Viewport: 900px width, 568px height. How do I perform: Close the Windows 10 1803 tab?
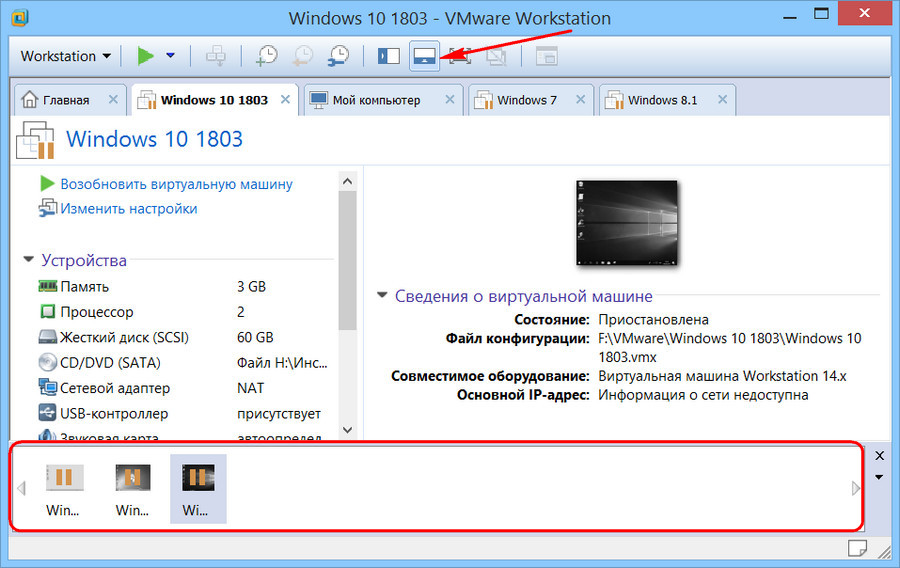tap(285, 100)
